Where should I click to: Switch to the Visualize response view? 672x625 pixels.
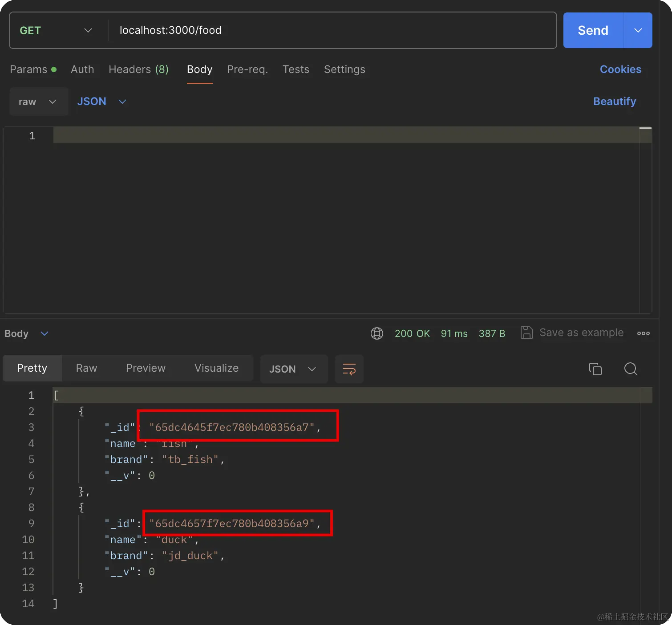point(216,368)
